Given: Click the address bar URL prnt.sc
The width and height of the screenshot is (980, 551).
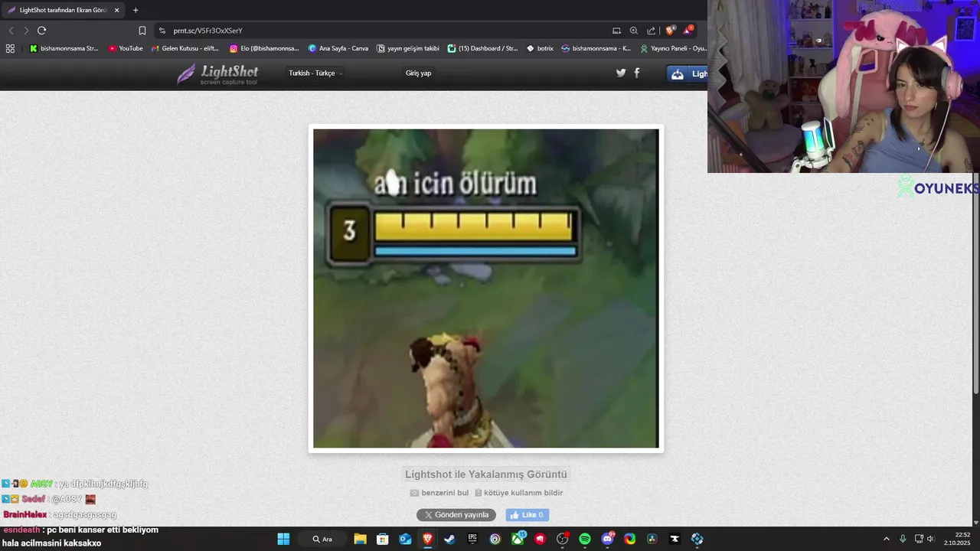Looking at the screenshot, I should [207, 31].
